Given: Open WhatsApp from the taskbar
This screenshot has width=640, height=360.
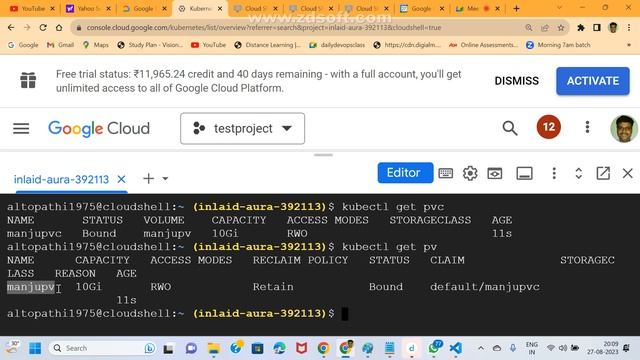Looking at the screenshot, I should pos(434,348).
